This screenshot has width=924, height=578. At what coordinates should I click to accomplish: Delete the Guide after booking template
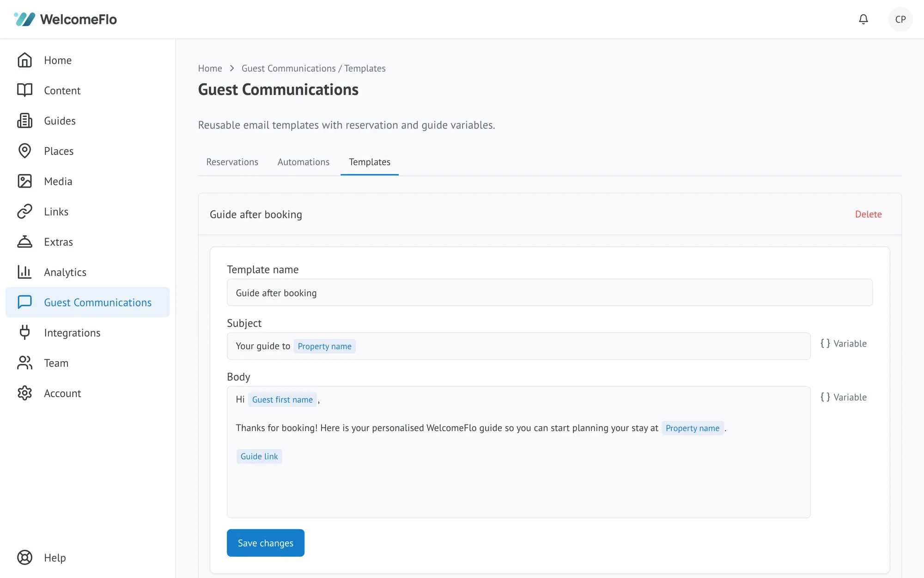(868, 215)
